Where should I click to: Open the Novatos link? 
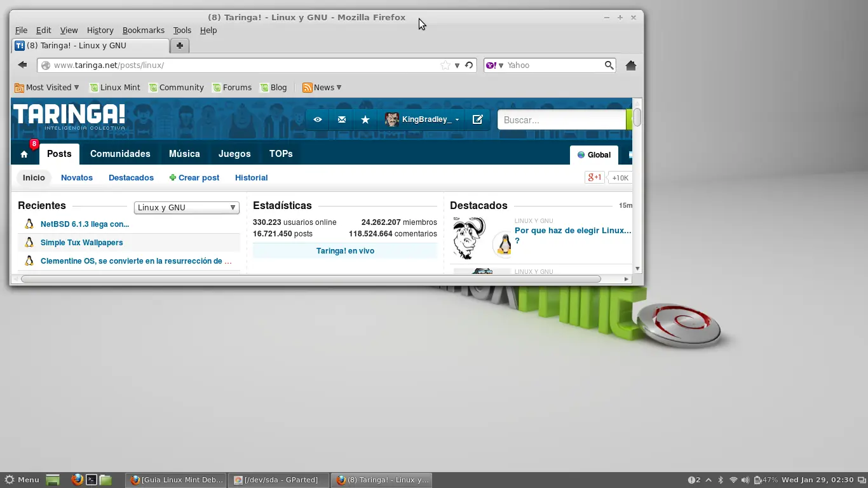77,178
